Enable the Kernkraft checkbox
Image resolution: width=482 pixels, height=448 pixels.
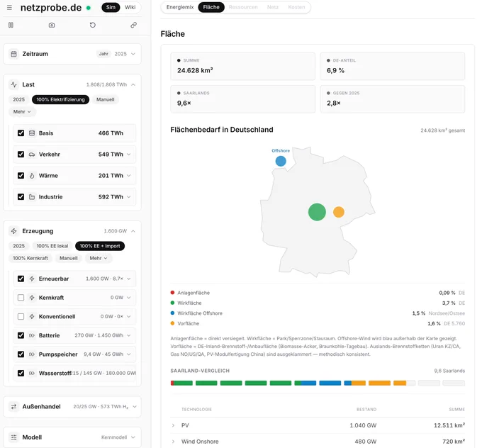point(21,298)
